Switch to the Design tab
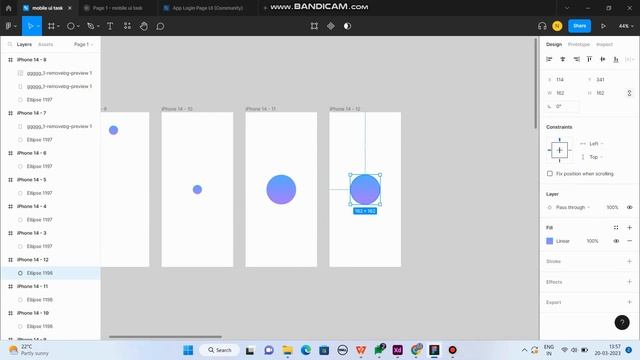This screenshot has width=640, height=360. point(554,44)
